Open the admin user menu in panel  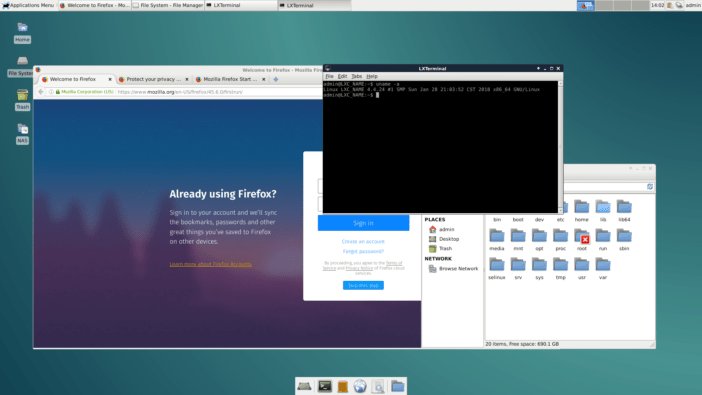(693, 5)
